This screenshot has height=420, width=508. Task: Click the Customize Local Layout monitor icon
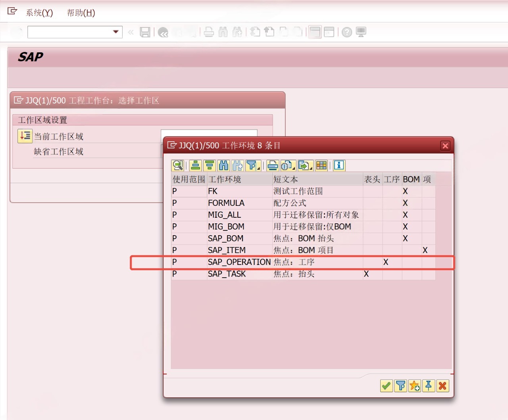pos(361,32)
